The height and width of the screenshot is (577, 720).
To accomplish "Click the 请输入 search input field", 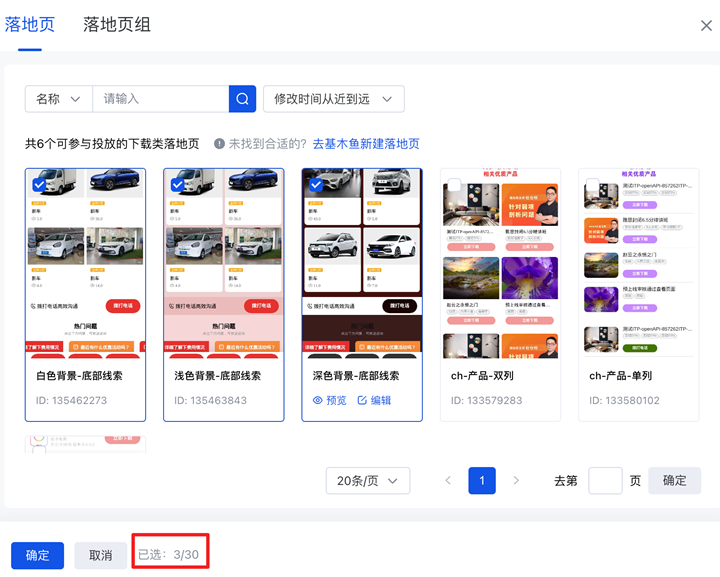I will tap(160, 99).
